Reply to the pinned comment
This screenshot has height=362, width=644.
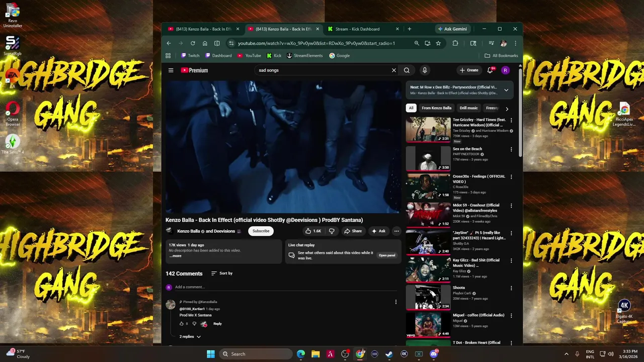point(217,324)
